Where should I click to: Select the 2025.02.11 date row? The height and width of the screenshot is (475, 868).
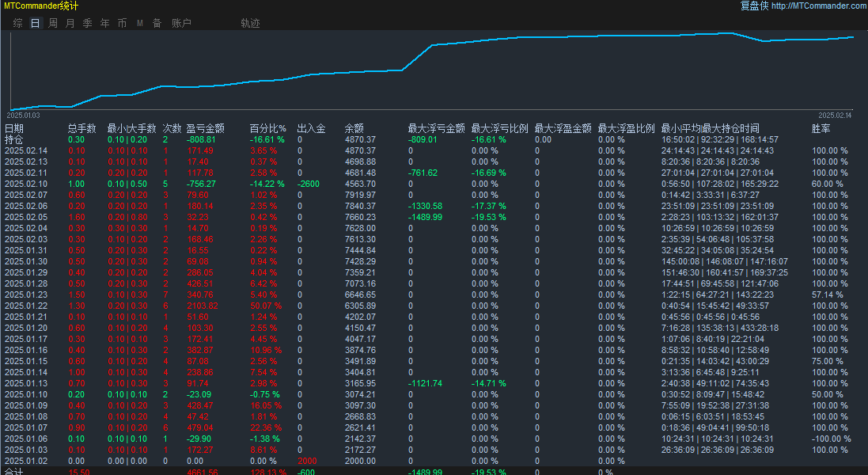26,173
